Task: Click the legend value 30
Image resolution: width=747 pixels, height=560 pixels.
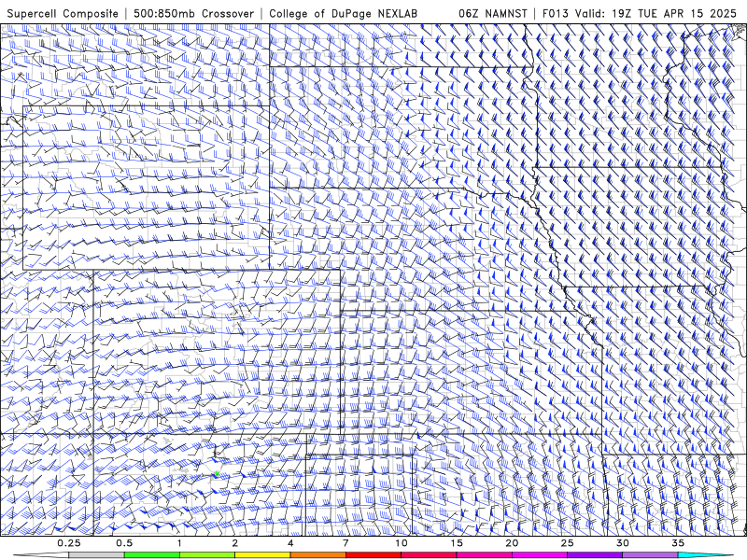Action: 622,543
